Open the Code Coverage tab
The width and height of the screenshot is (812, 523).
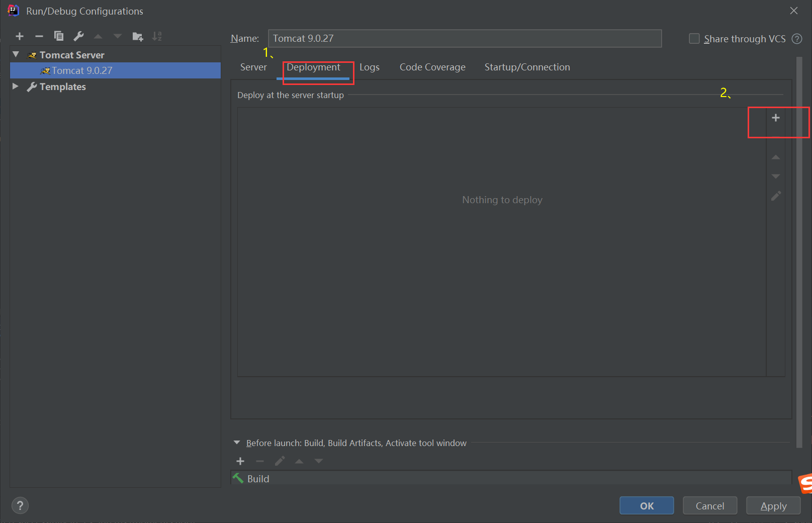tap(432, 67)
